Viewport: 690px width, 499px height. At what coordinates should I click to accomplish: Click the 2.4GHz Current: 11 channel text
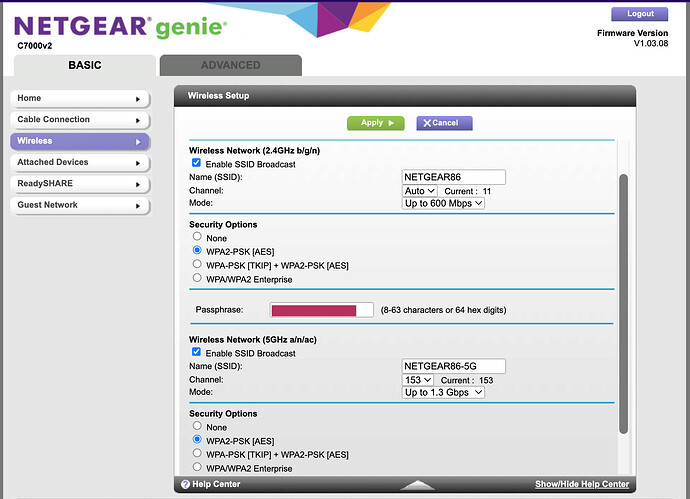tap(467, 191)
